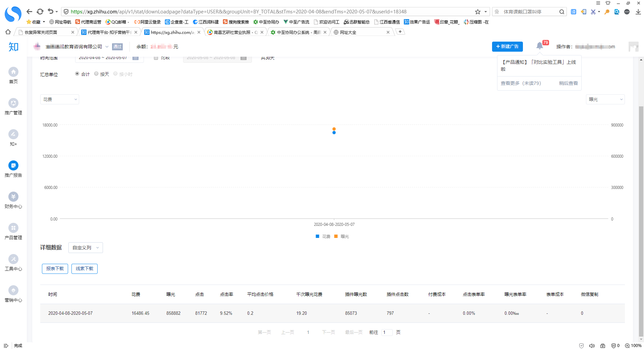Image resolution: width=644 pixels, height=349 pixels.
Task: Open 产品管理 sidebar icon
Action: [x=13, y=228]
